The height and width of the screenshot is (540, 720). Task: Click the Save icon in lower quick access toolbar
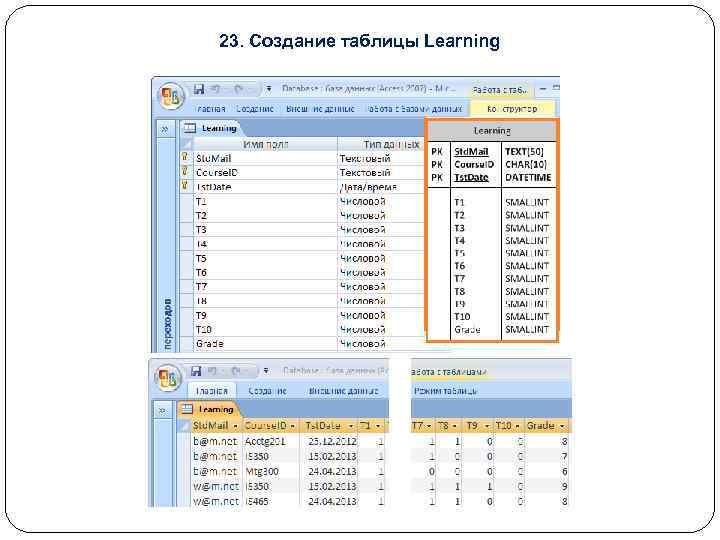point(196,371)
